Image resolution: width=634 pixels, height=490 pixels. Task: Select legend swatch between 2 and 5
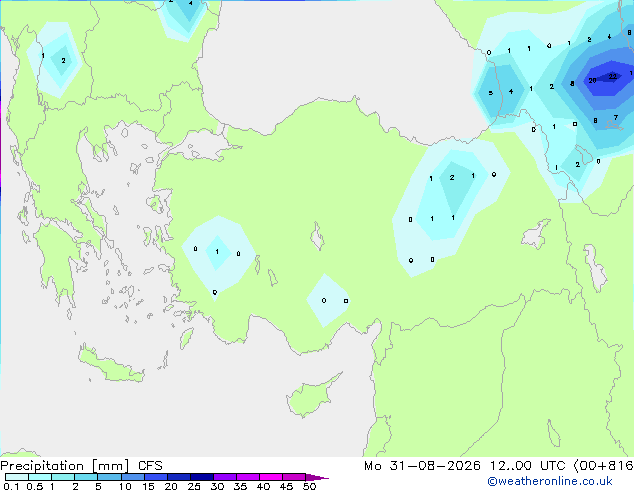tap(86, 477)
